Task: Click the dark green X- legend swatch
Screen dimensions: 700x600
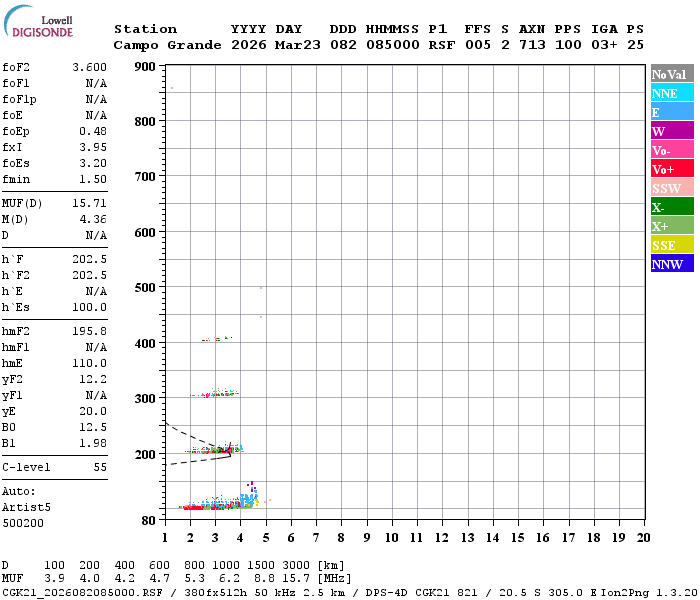Action: tap(672, 207)
